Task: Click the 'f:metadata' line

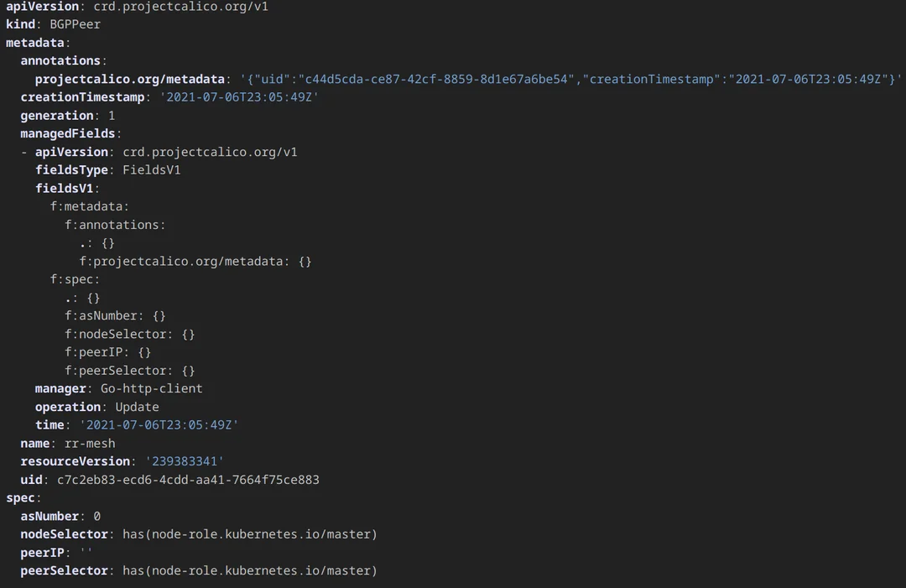Action: pos(89,206)
